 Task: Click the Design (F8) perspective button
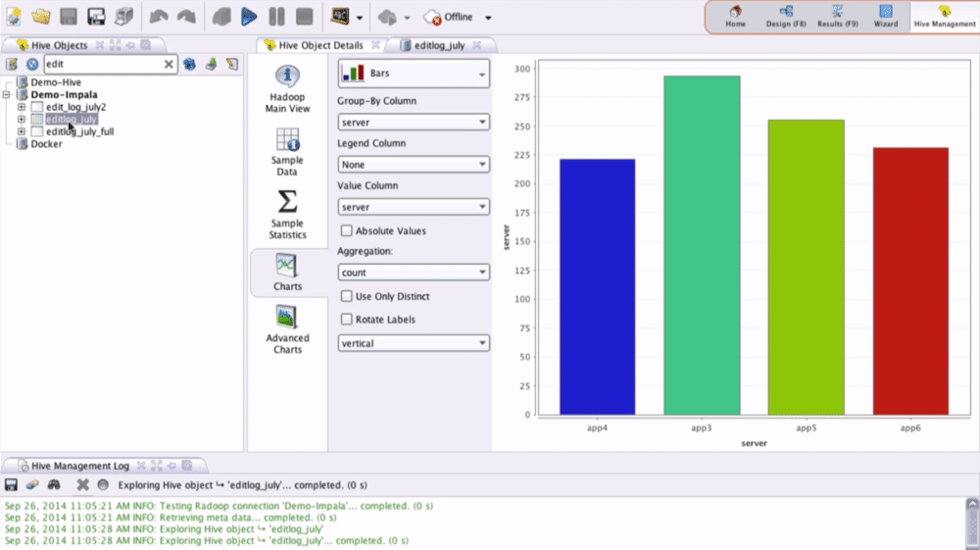[786, 17]
